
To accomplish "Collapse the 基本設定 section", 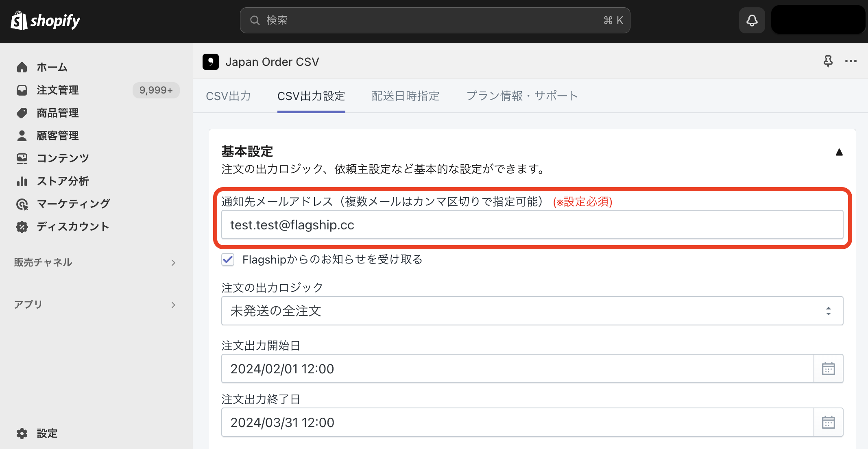I will click(839, 152).
